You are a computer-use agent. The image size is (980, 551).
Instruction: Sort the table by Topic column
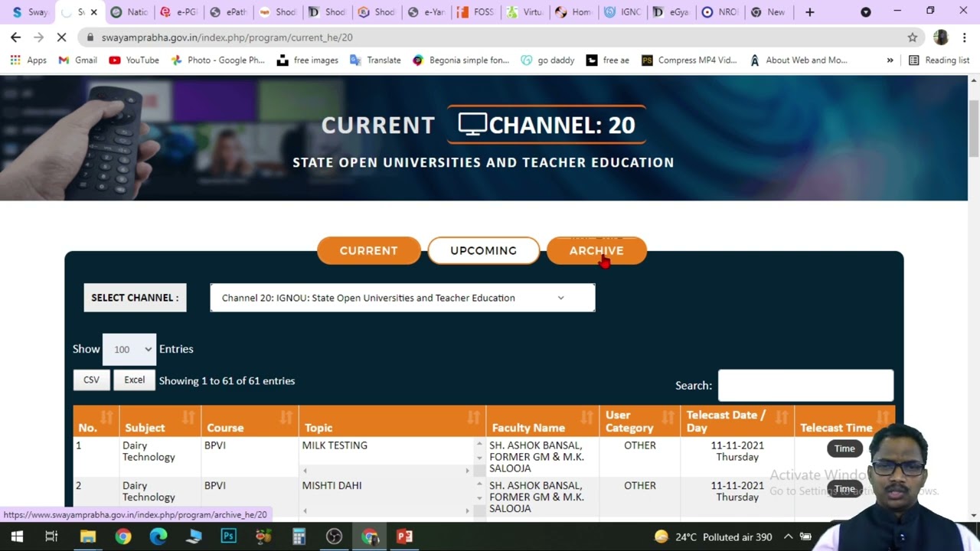click(x=392, y=422)
